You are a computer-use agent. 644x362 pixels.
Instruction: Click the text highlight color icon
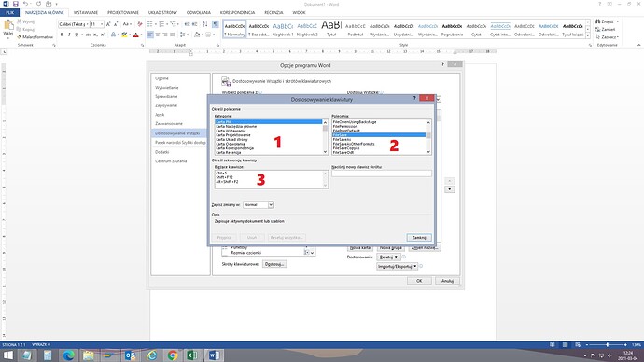click(x=124, y=35)
